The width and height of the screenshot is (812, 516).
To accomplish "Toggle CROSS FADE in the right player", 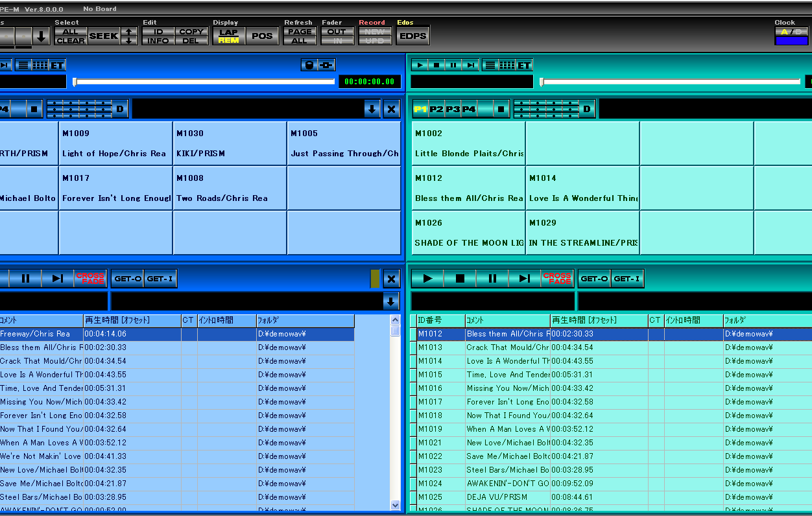I will click(x=557, y=279).
